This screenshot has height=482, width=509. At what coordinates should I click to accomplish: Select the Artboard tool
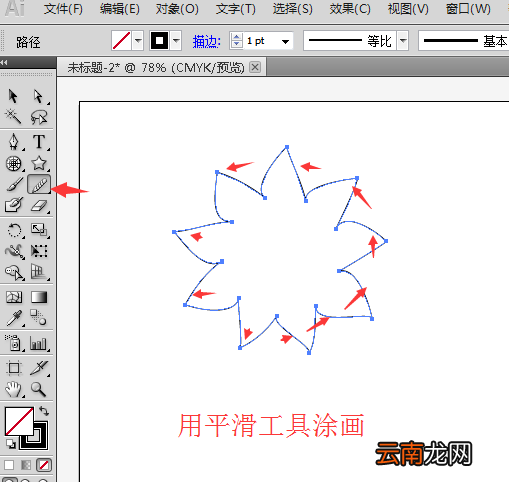pyautogui.click(x=14, y=368)
